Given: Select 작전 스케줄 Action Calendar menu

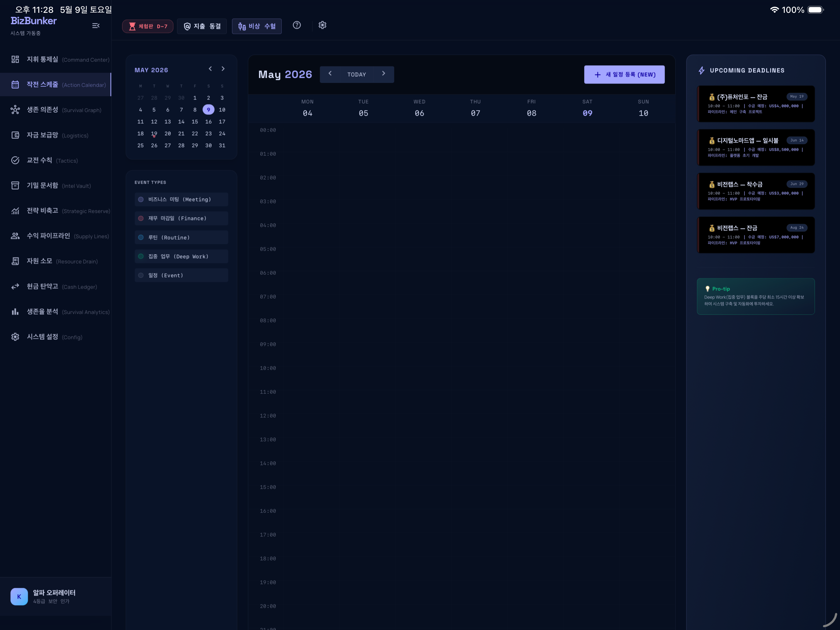Looking at the screenshot, I should pos(56,84).
